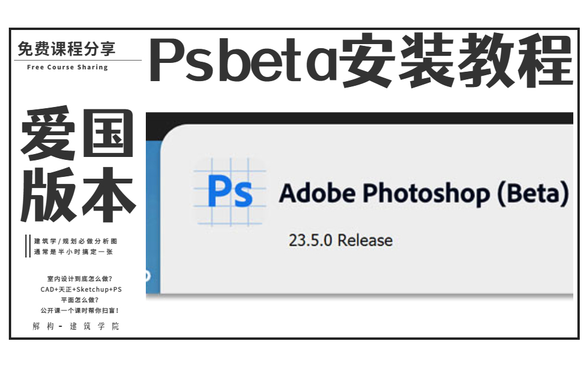Click the blue Ps Photoshop Beta icon
Image resolution: width=588 pixels, height=368 pixels.
click(x=229, y=192)
